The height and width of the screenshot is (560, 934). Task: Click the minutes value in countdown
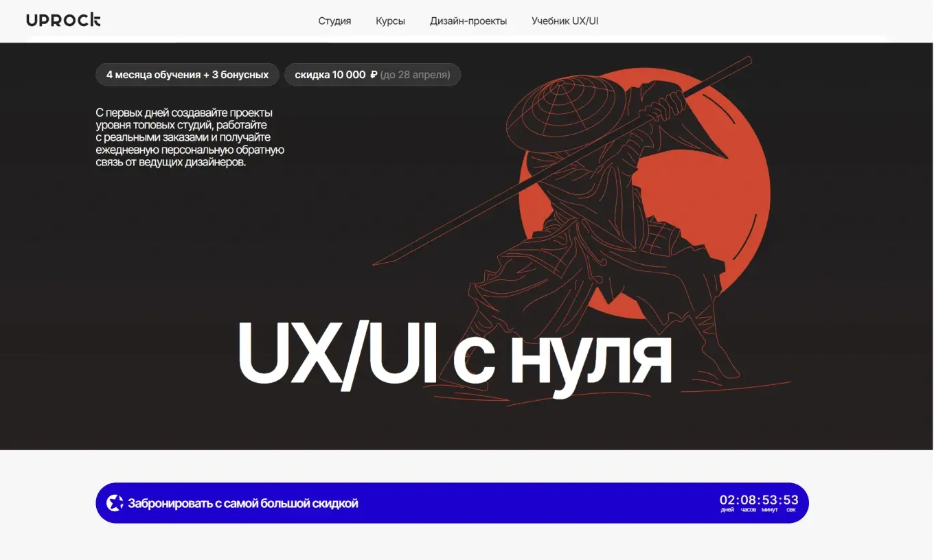pyautogui.click(x=770, y=500)
